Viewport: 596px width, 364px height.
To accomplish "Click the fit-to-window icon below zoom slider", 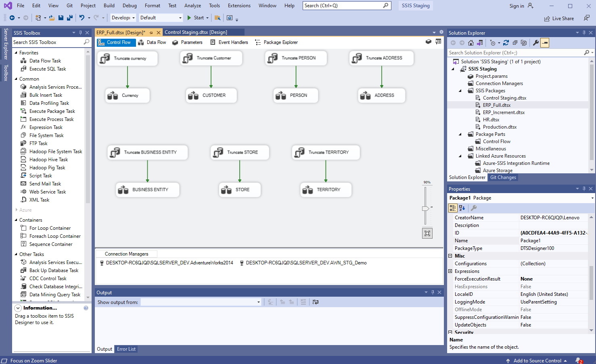I will coord(427,233).
